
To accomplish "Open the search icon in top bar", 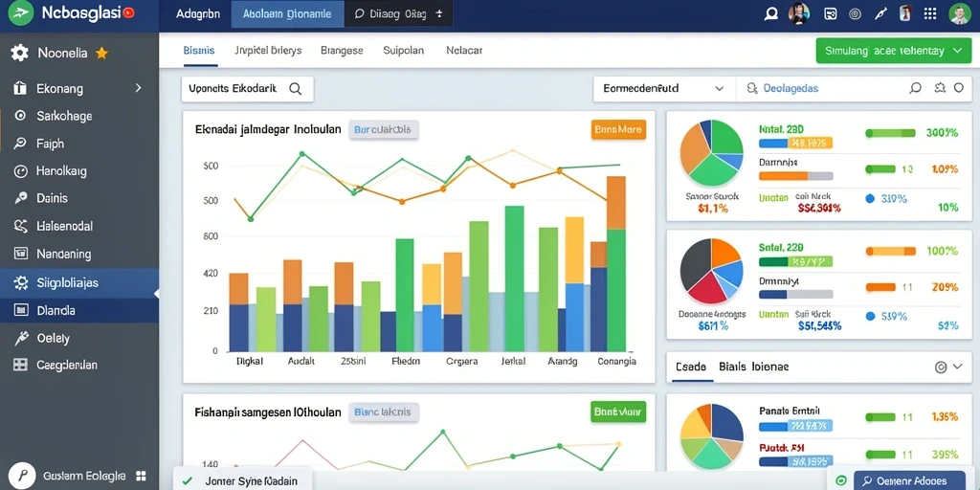I will point(771,13).
